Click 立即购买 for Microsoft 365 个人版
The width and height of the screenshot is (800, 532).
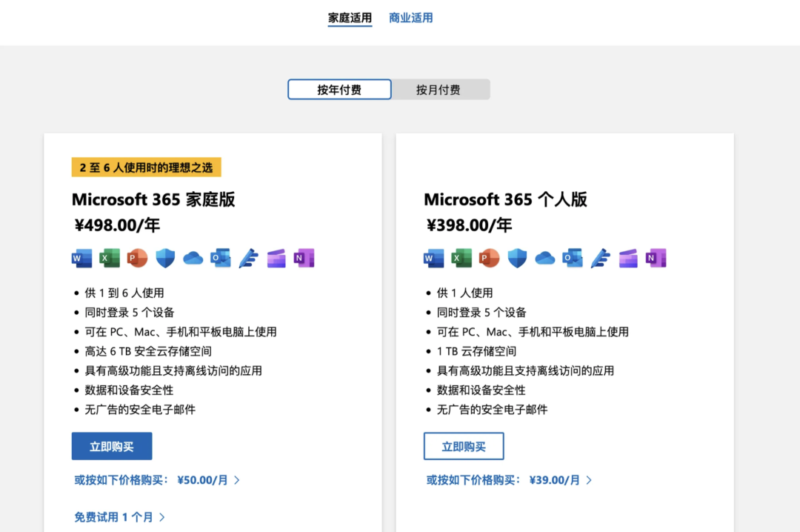pyautogui.click(x=464, y=446)
